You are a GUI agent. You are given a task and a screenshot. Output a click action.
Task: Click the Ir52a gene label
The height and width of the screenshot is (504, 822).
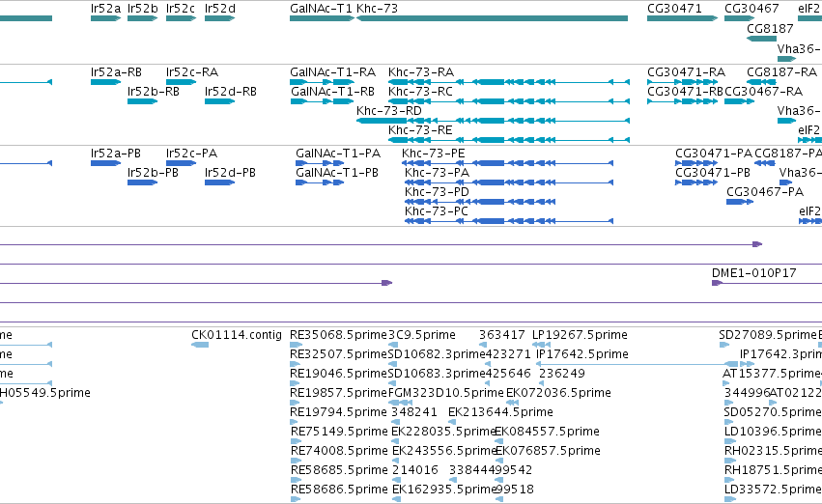(x=105, y=9)
